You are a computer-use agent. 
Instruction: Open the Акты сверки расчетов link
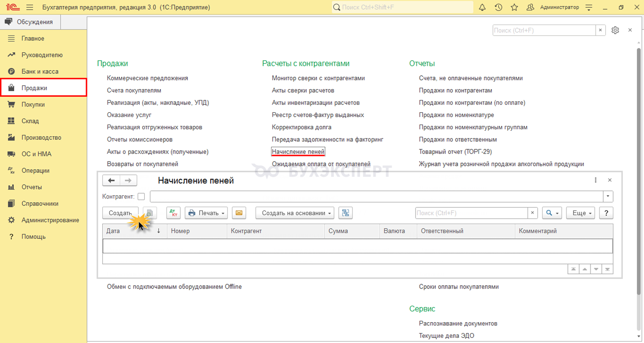click(x=303, y=90)
